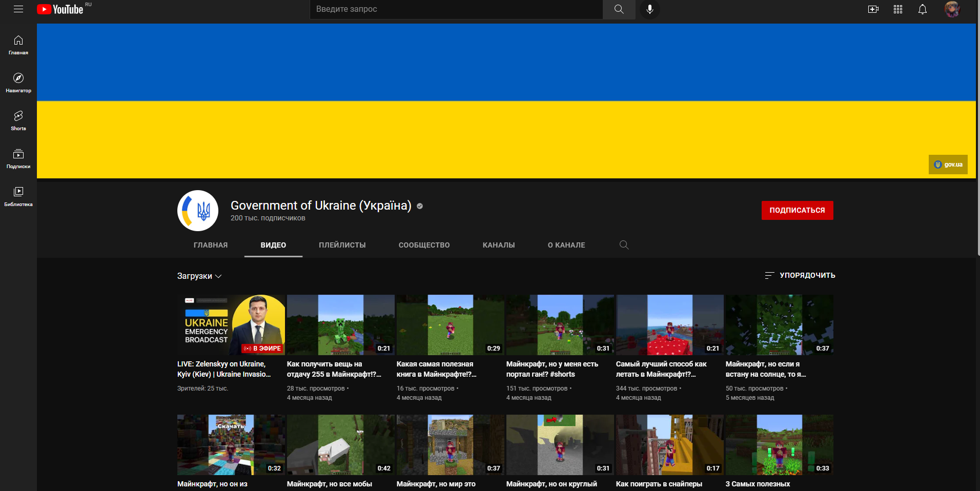This screenshot has height=491, width=980.
Task: Open Библиотека in sidebar
Action: pos(18,197)
